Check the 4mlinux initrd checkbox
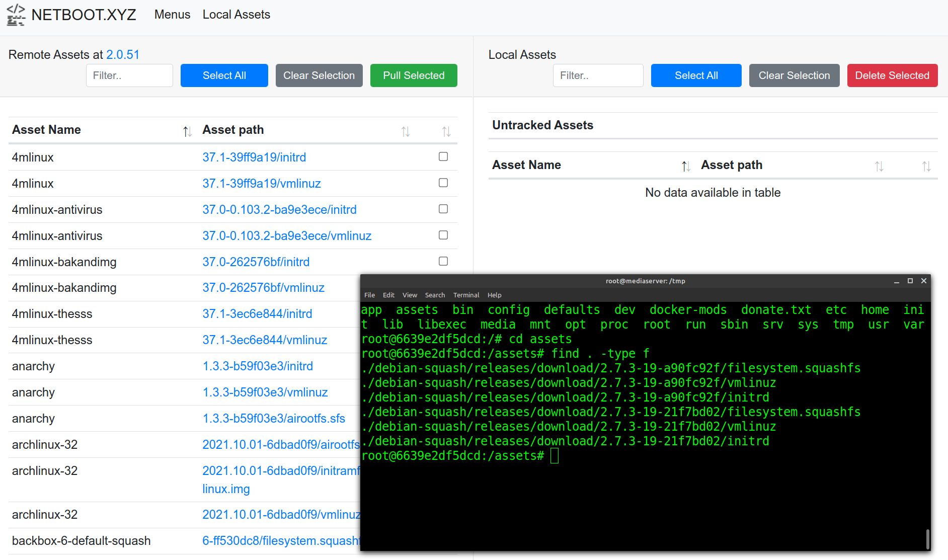Viewport: 948px width, 560px height. point(443,156)
